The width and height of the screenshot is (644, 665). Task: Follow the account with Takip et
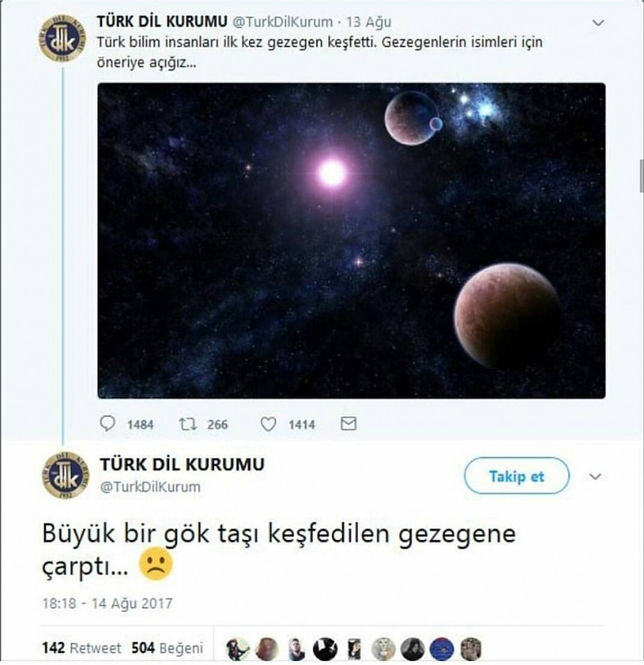coord(517,476)
